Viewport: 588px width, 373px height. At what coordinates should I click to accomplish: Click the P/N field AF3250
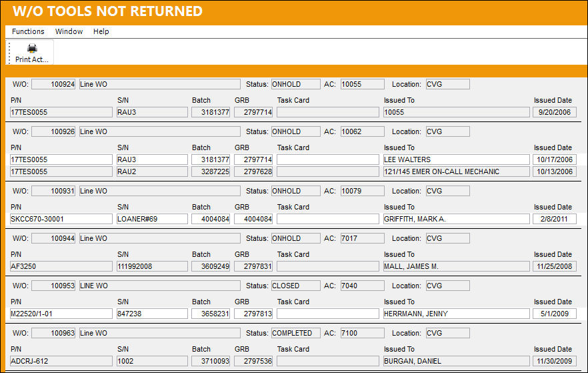(x=61, y=266)
